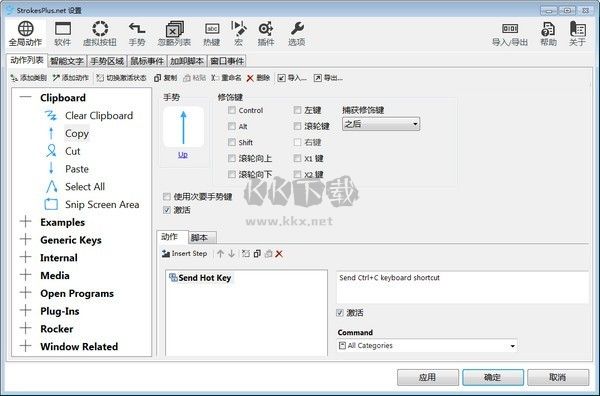The image size is (600, 396).
Task: Expand the Generic Keys category
Action: click(x=26, y=240)
